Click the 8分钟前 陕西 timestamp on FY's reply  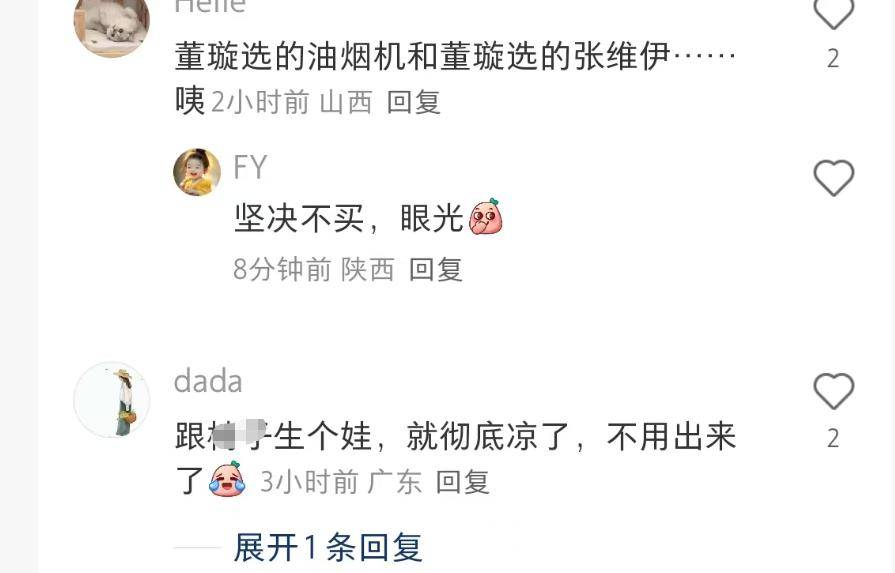[x=314, y=269]
